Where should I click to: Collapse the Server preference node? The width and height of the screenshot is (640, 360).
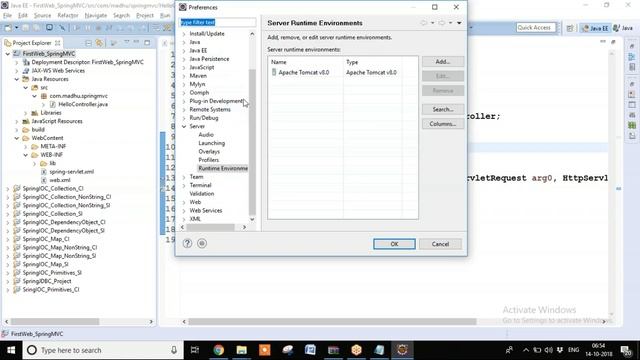184,127
